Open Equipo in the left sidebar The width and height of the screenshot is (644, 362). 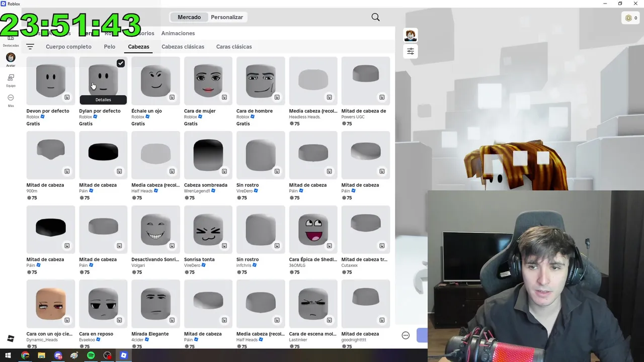(11, 80)
